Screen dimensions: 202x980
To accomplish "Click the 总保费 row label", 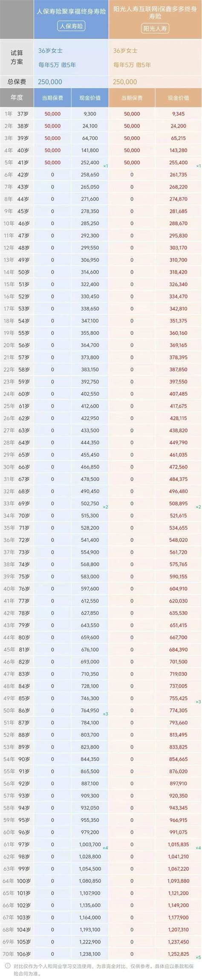I will pyautogui.click(x=17, y=81).
